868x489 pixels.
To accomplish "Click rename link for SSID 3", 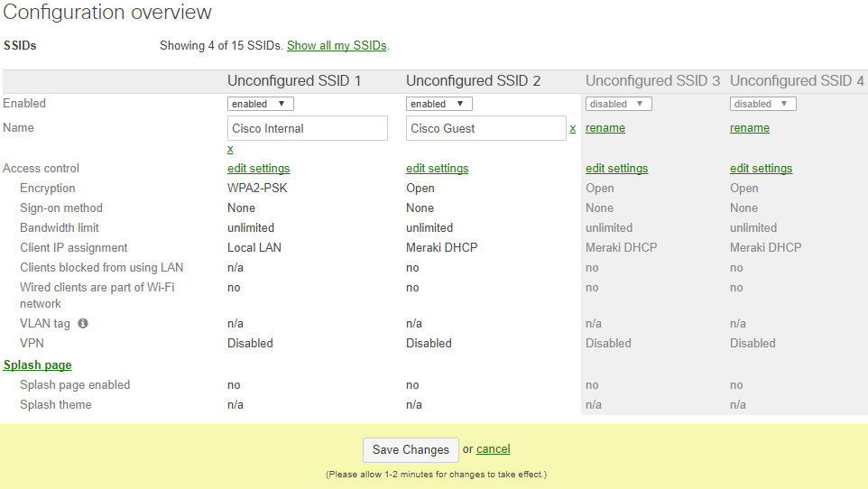I will pyautogui.click(x=605, y=128).
